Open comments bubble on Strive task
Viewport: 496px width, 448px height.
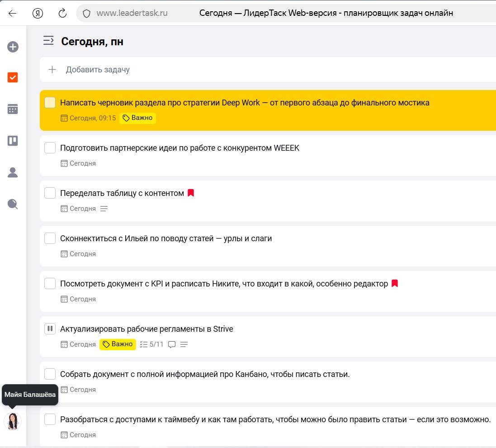[x=172, y=344]
